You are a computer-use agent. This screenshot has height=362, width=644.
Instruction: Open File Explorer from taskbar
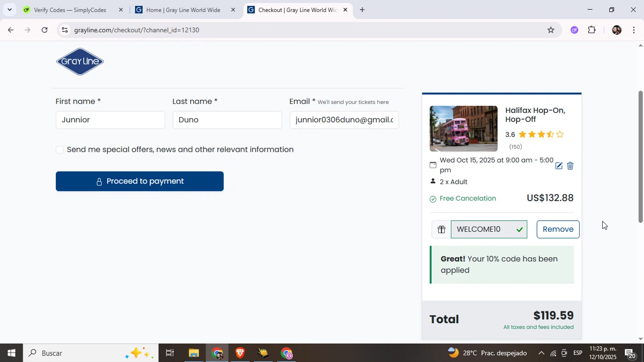(x=194, y=353)
